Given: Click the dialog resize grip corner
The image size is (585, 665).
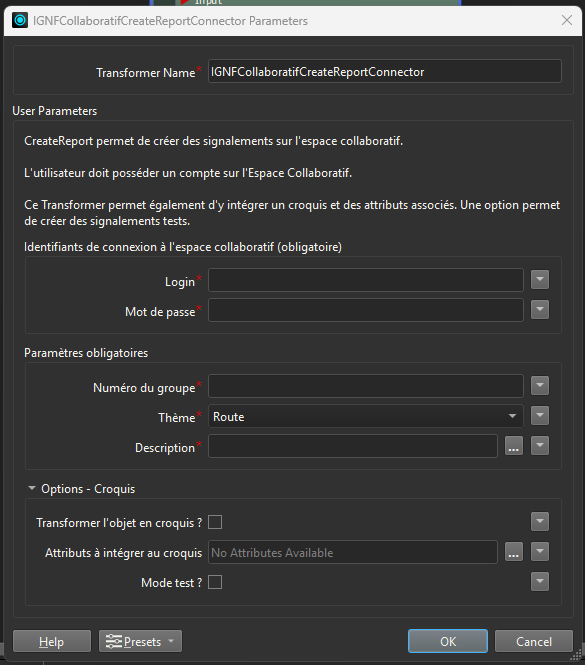Looking at the screenshot, I should click(576, 656).
